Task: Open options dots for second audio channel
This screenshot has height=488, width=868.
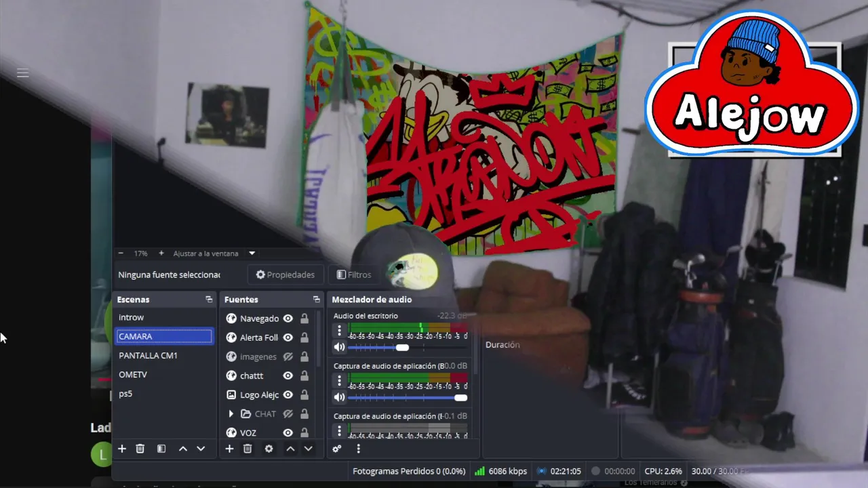Action: tap(340, 381)
